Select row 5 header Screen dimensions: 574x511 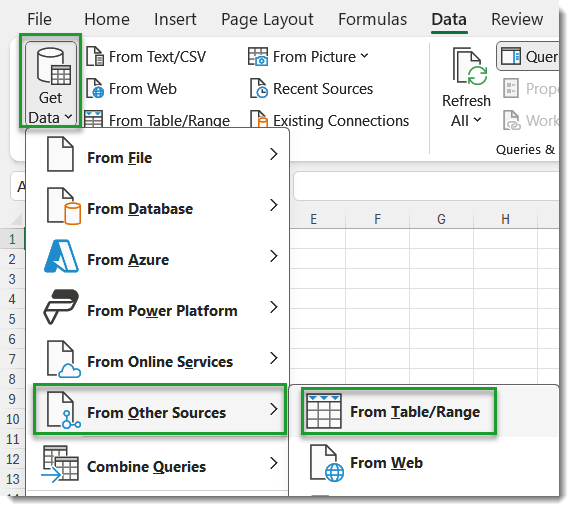coord(12,319)
